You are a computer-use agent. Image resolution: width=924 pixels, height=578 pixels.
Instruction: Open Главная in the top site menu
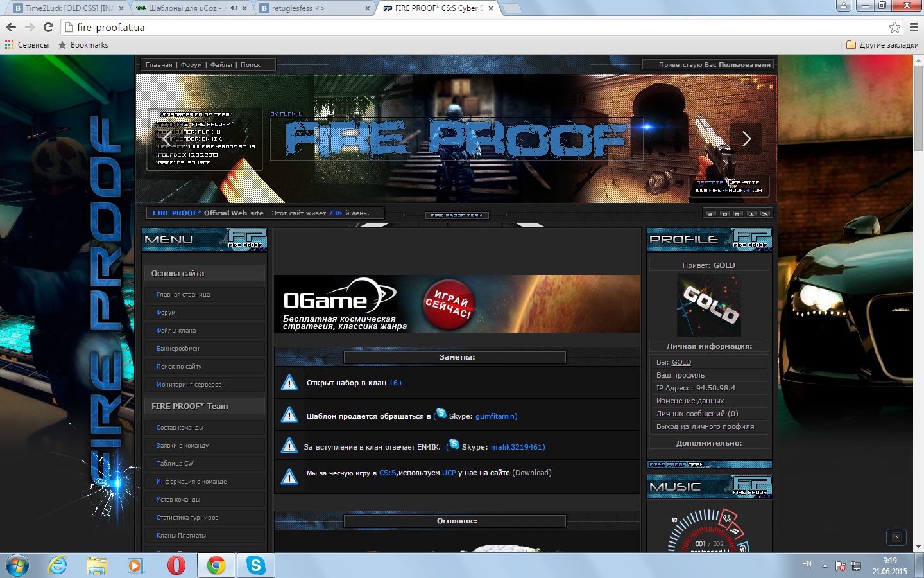tap(158, 64)
